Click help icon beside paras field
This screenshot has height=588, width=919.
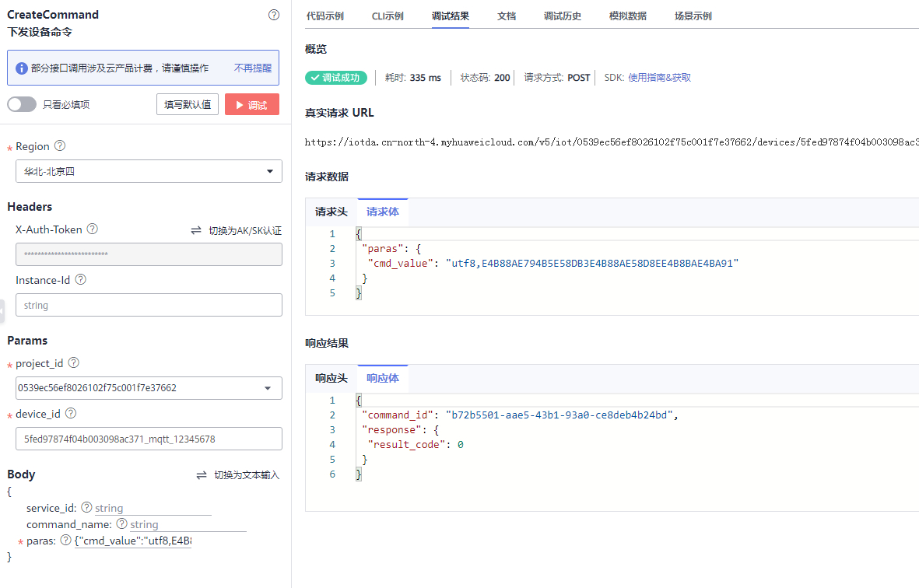[x=66, y=540]
